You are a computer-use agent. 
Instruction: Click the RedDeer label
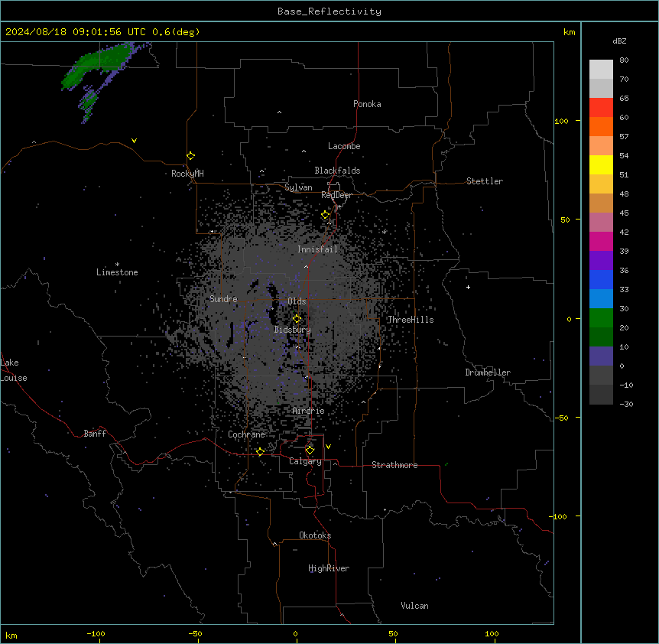click(x=336, y=195)
